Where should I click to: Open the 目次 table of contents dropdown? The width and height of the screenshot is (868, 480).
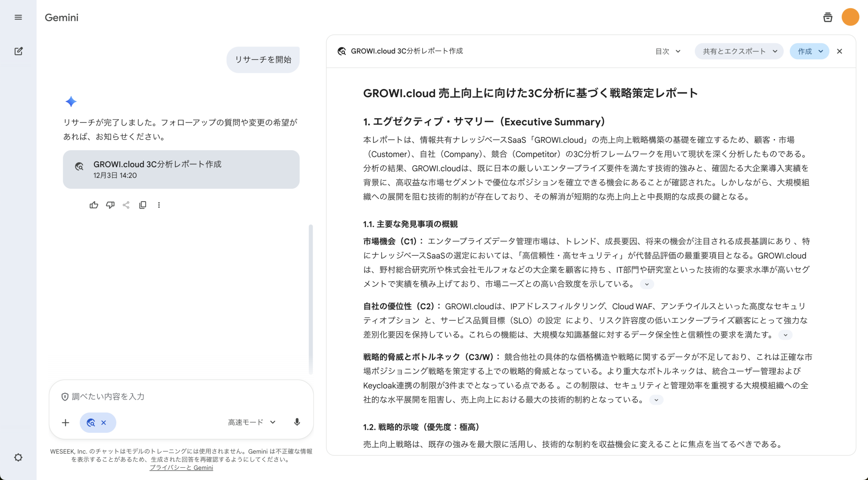(x=667, y=51)
